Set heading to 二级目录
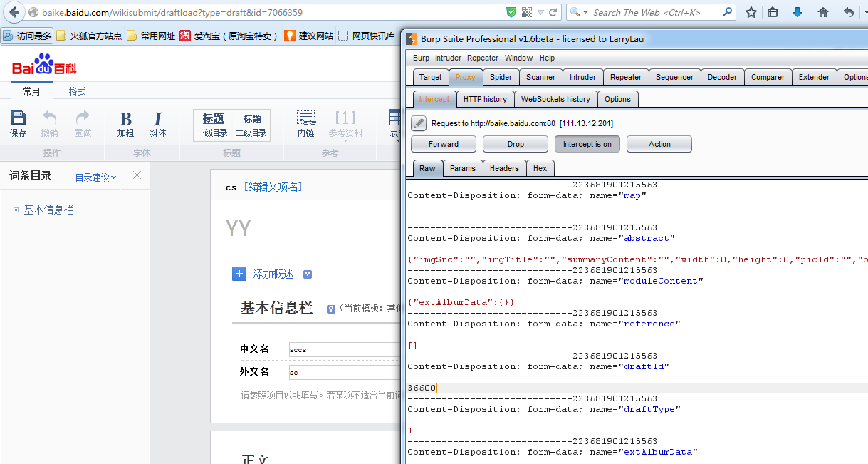Screen dimensions: 868x464 [x=251, y=125]
